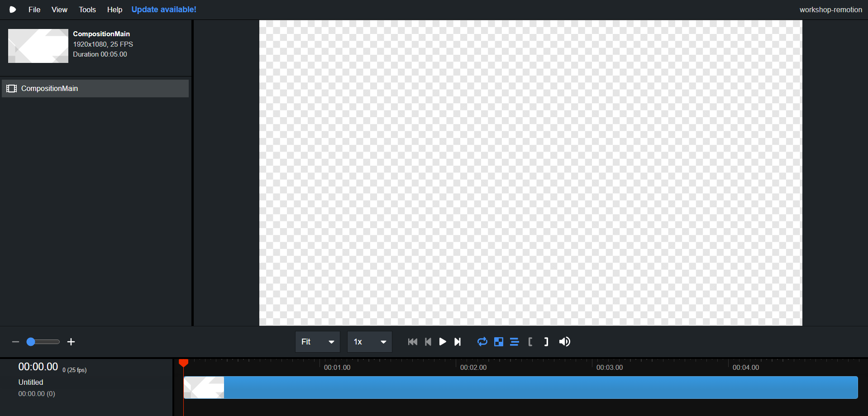Set the out-point marker

(x=546, y=342)
